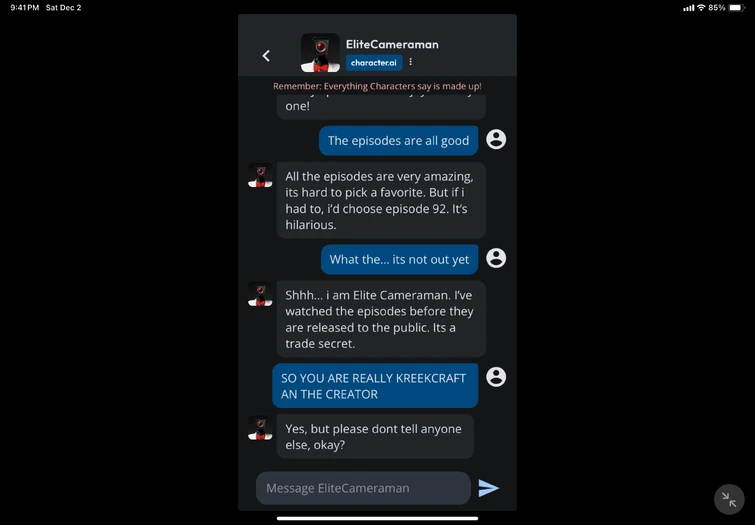This screenshot has height=525, width=755.
Task: Open the EliteCameraman profile avatar in header
Action: 320,53
